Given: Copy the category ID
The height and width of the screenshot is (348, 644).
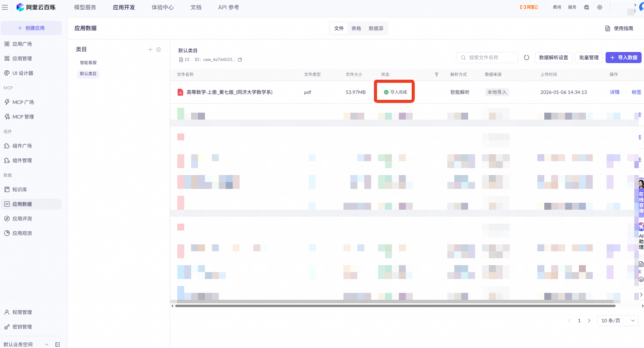Looking at the screenshot, I should tap(240, 60).
